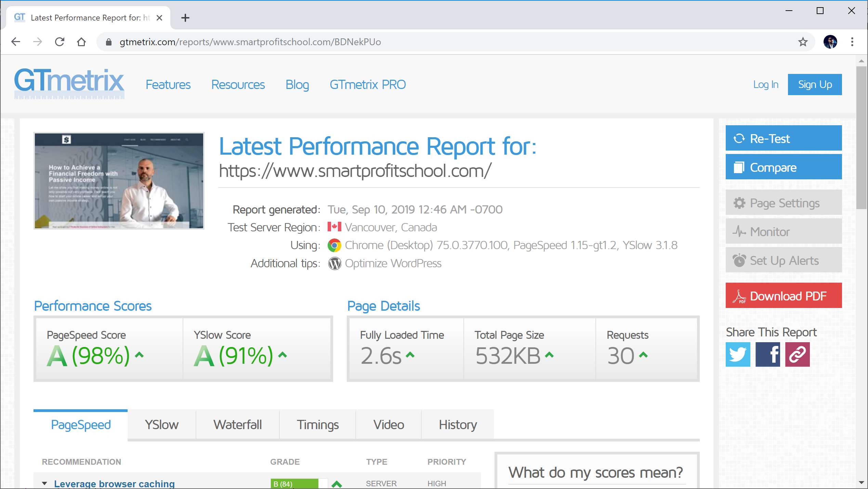Screen dimensions: 868x489
Task: Switch to the PageSpeed tab
Action: point(81,425)
